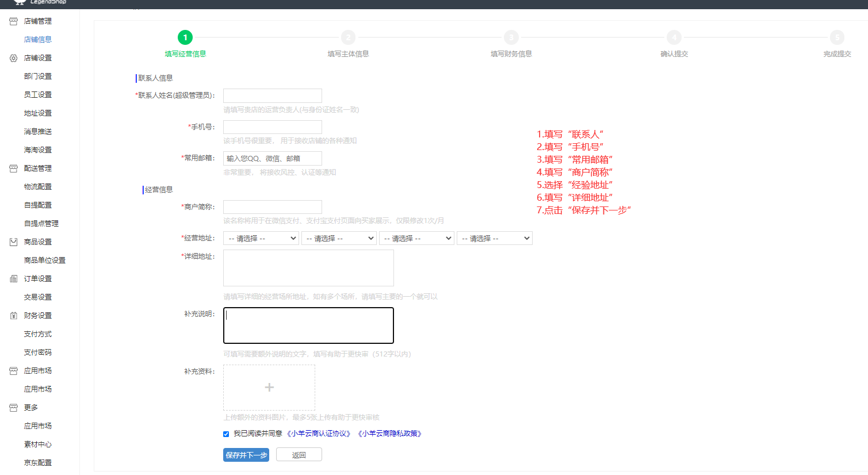Go to 支付方式 in the sidebar
Screen dimensions: 868x475
click(38, 334)
